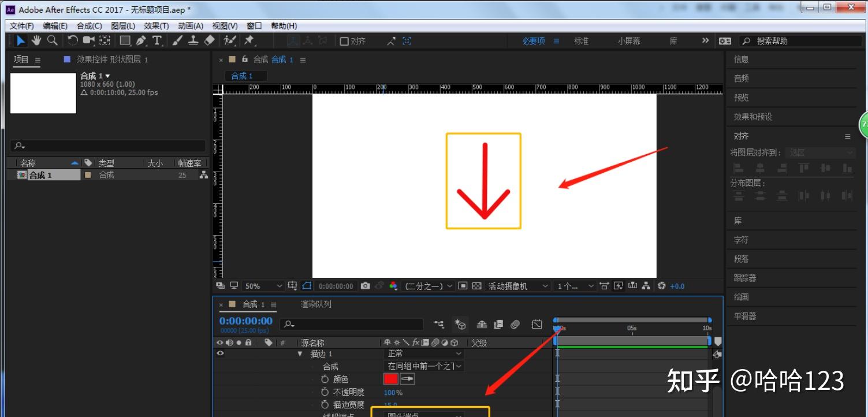Click the Fast Previews icon

click(x=619, y=286)
